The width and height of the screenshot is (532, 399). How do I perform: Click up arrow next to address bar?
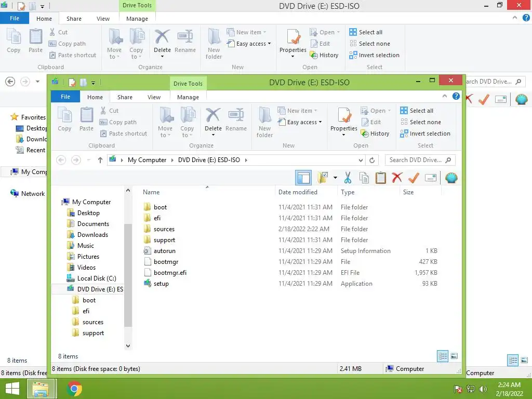[100, 160]
